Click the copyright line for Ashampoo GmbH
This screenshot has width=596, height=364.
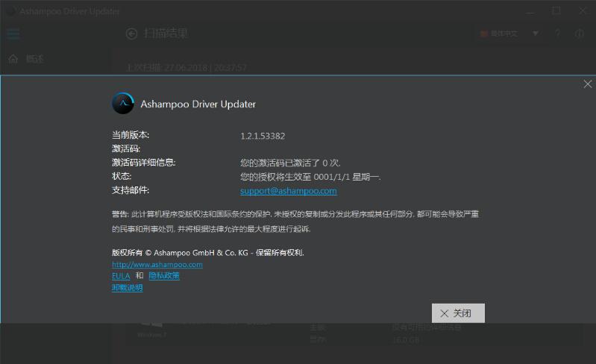tap(207, 252)
